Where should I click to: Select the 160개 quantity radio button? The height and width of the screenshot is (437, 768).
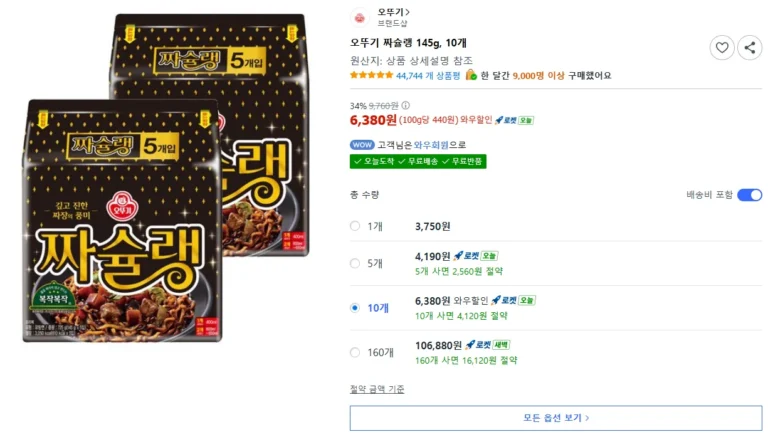[x=355, y=352]
